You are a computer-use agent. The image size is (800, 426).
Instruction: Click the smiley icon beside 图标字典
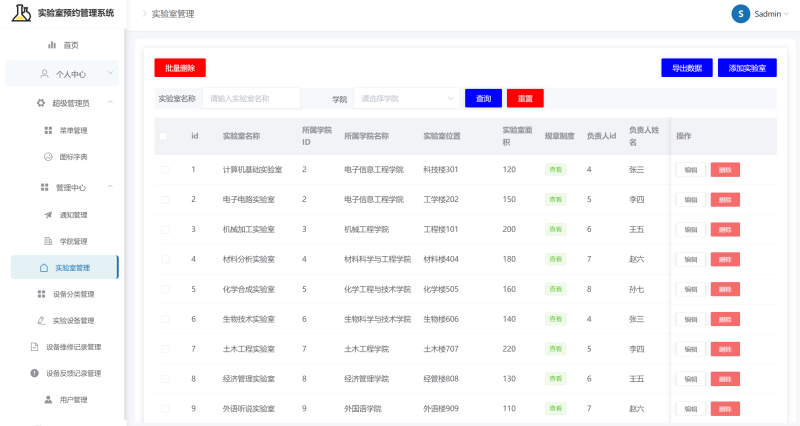[48, 157]
